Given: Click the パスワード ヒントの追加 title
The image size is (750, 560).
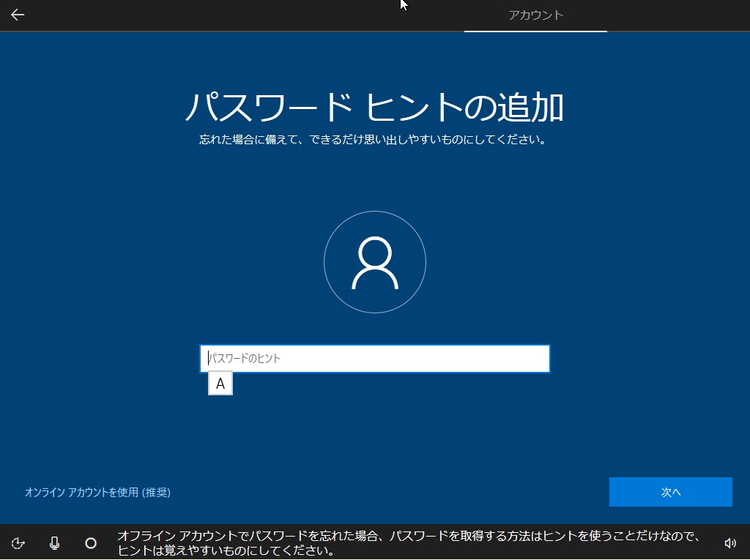Looking at the screenshot, I should click(374, 105).
